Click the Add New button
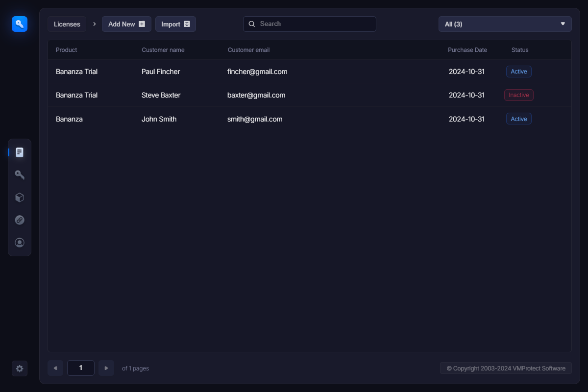 click(x=126, y=24)
